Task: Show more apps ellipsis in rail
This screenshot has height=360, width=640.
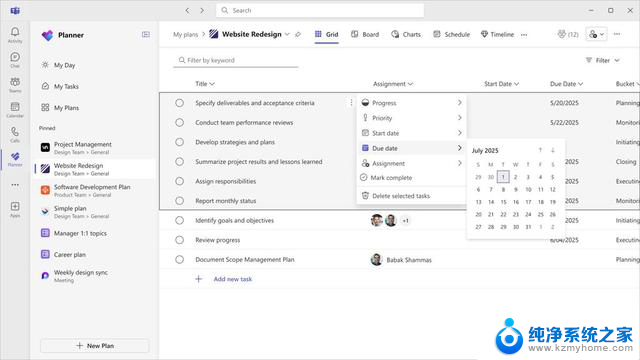Action: pyautogui.click(x=15, y=185)
